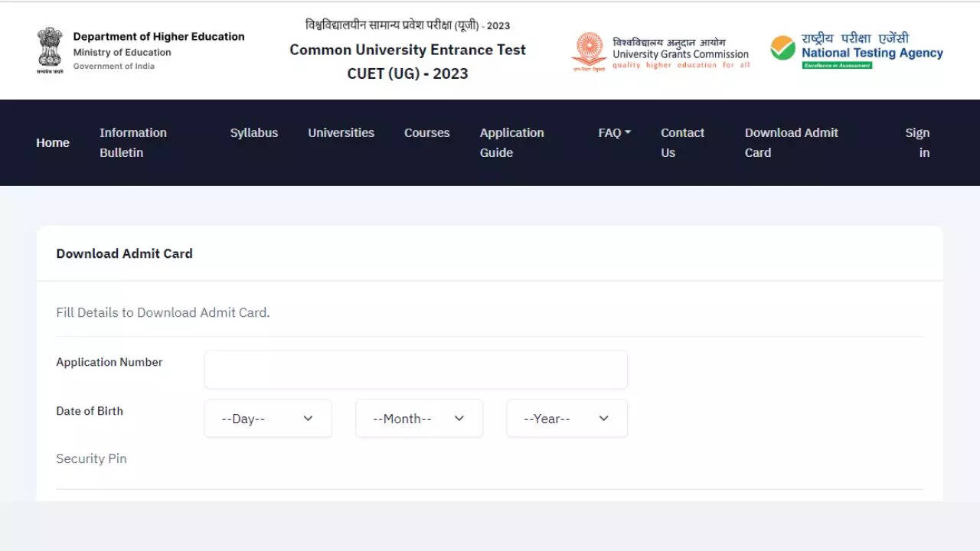Expand the Month dropdown for birth date

tap(419, 419)
